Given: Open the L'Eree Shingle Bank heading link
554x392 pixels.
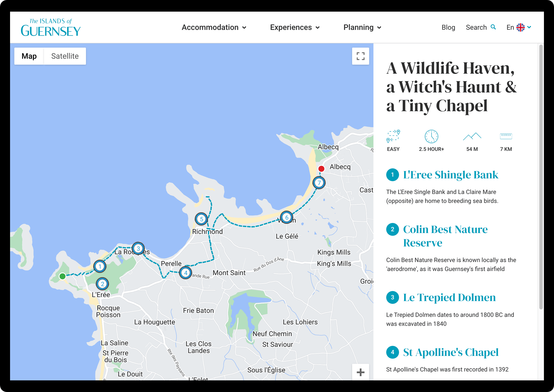Looking at the screenshot, I should [x=450, y=175].
